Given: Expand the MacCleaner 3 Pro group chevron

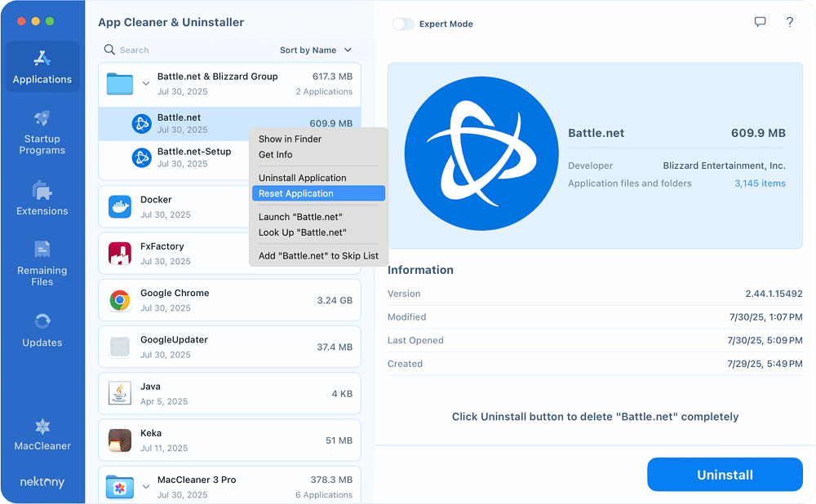Looking at the screenshot, I should (x=146, y=488).
